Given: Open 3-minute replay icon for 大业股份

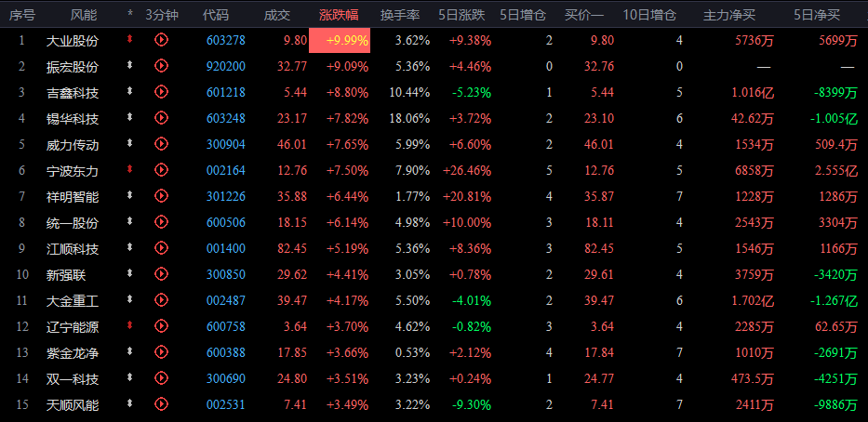Looking at the screenshot, I should (161, 40).
